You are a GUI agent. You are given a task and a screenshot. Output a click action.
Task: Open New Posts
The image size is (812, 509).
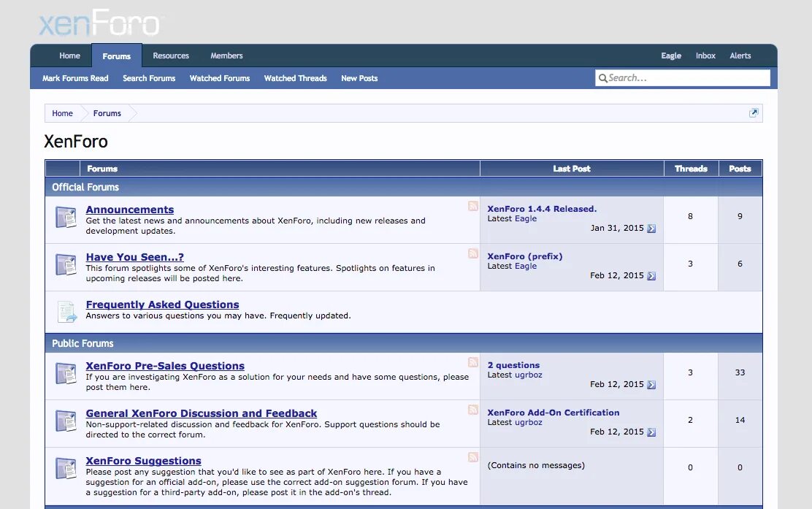[x=359, y=78]
